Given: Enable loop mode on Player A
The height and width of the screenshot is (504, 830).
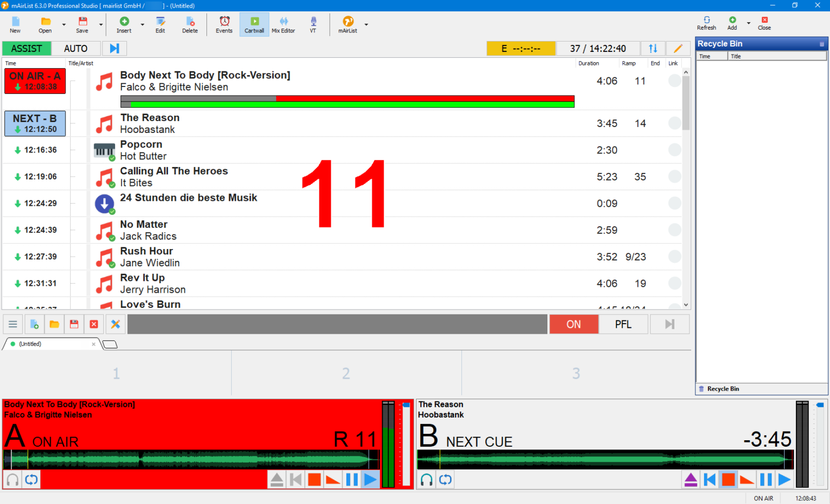Looking at the screenshot, I should (x=31, y=479).
